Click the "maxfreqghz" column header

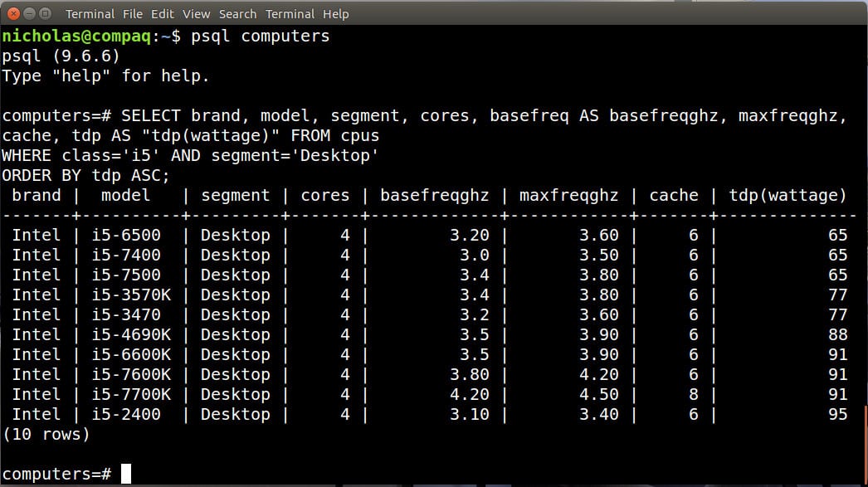[568, 196]
